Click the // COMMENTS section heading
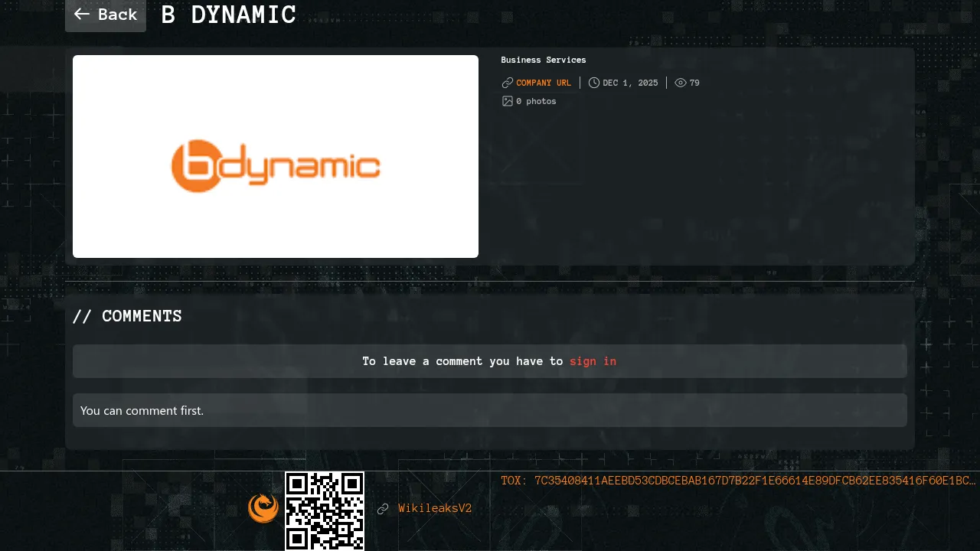The image size is (980, 551). [x=127, y=316]
